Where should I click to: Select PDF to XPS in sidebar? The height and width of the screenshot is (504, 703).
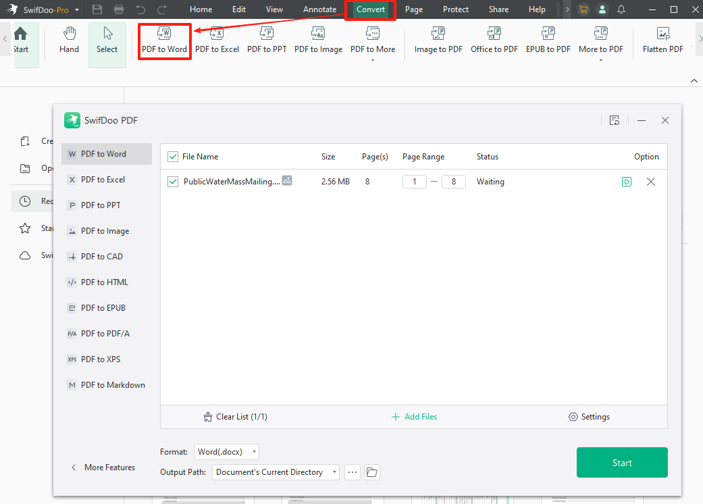(107, 359)
